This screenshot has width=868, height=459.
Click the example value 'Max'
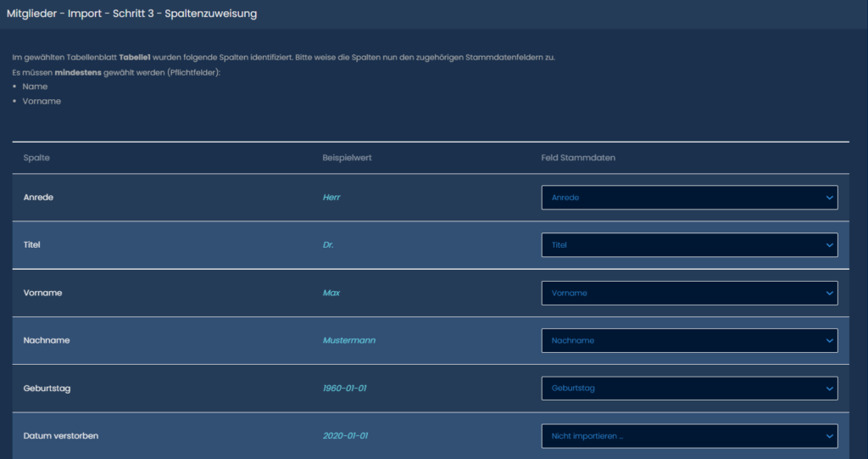pyautogui.click(x=331, y=293)
